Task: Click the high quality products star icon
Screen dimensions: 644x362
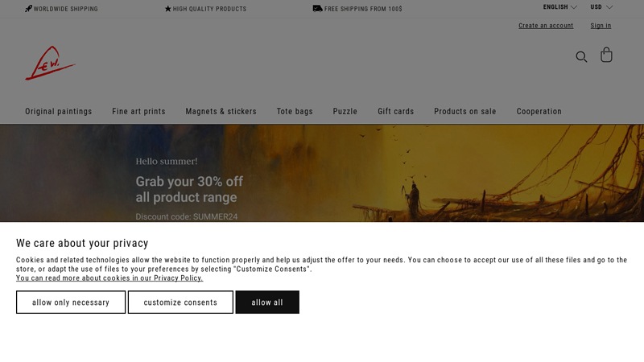Action: pyautogui.click(x=167, y=9)
